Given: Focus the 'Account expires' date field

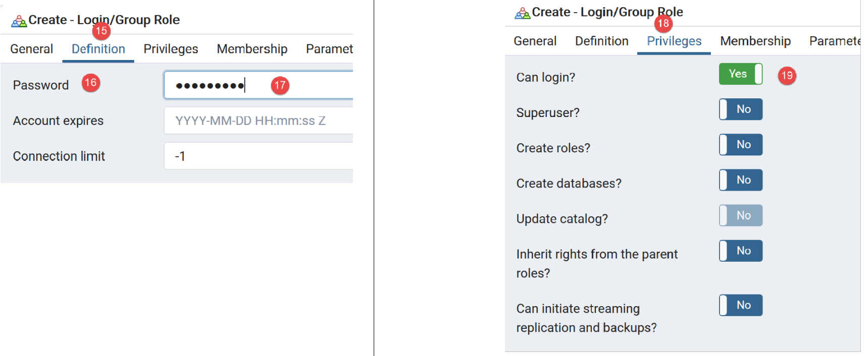Looking at the screenshot, I should pyautogui.click(x=258, y=121).
